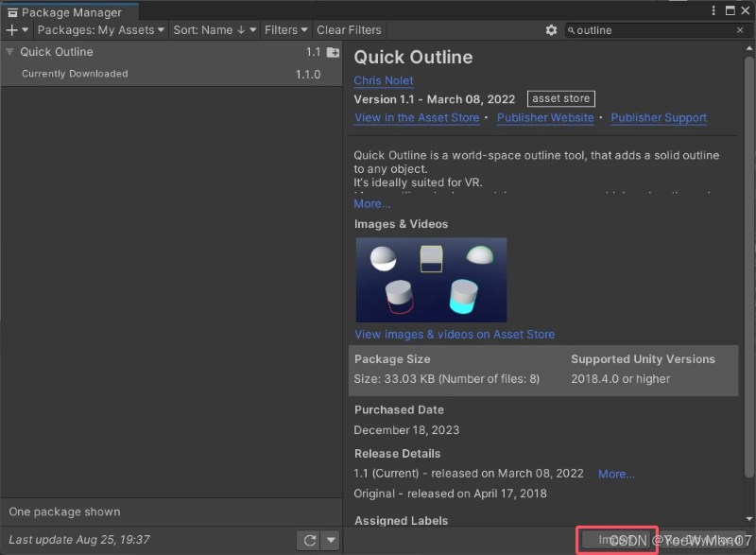Image resolution: width=756 pixels, height=555 pixels.
Task: Click into the outline search field
Action: point(651,30)
